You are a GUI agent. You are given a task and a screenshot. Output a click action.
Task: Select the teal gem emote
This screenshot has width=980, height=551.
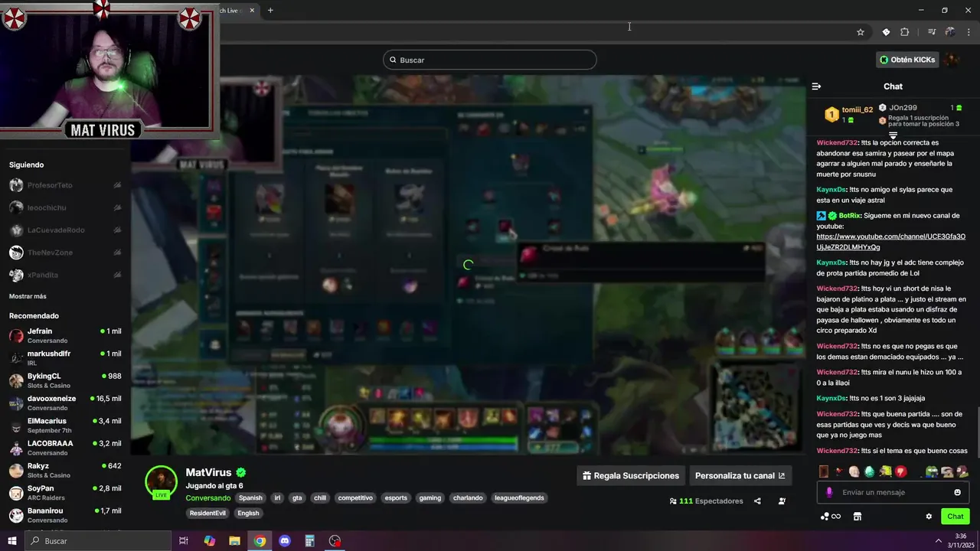click(x=870, y=471)
